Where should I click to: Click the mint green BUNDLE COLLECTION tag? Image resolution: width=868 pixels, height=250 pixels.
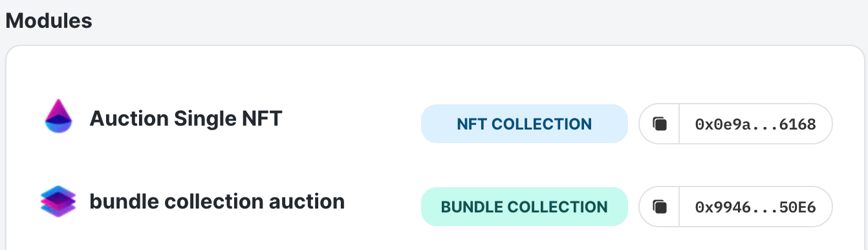(x=525, y=207)
